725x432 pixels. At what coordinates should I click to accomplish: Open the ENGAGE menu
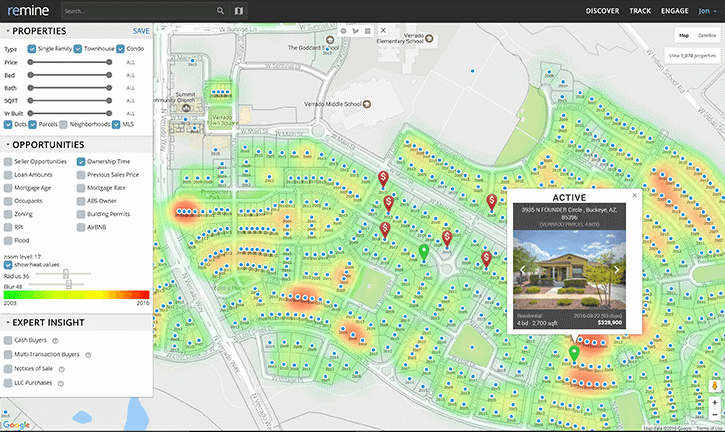[x=675, y=11]
